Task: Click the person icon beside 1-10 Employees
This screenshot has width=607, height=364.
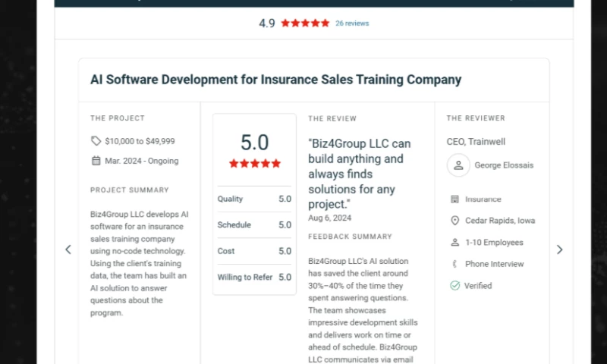Action: pyautogui.click(x=454, y=243)
